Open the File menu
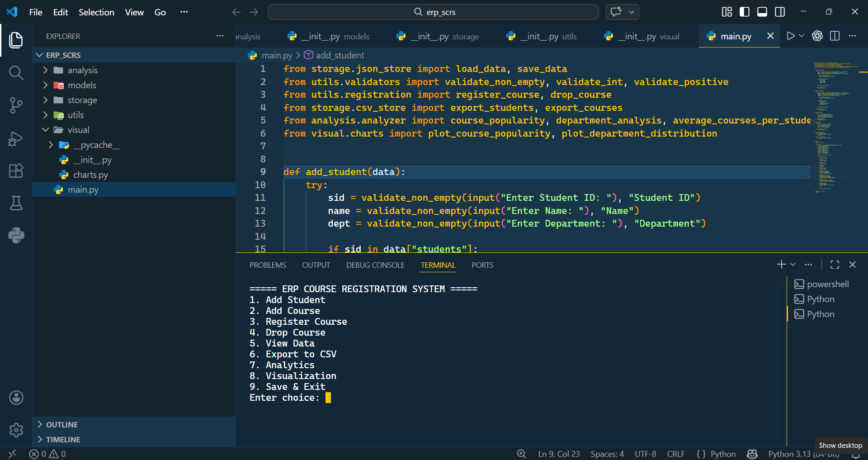The width and height of the screenshot is (868, 460). 36,12
